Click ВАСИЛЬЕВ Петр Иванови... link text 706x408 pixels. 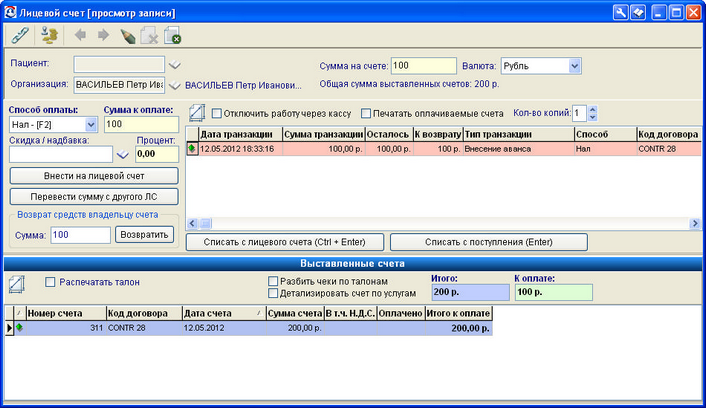pyautogui.click(x=243, y=86)
